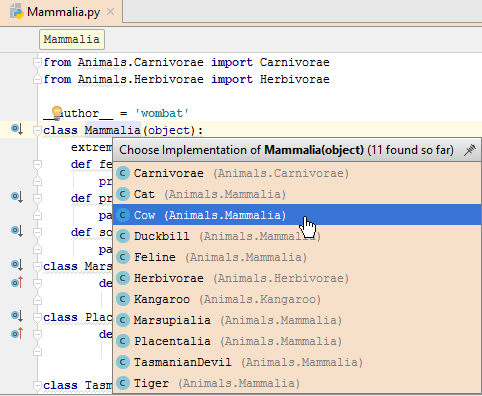
Task: Choose Herbivorae (Animals.Herbivorae) entry
Action: (297, 278)
